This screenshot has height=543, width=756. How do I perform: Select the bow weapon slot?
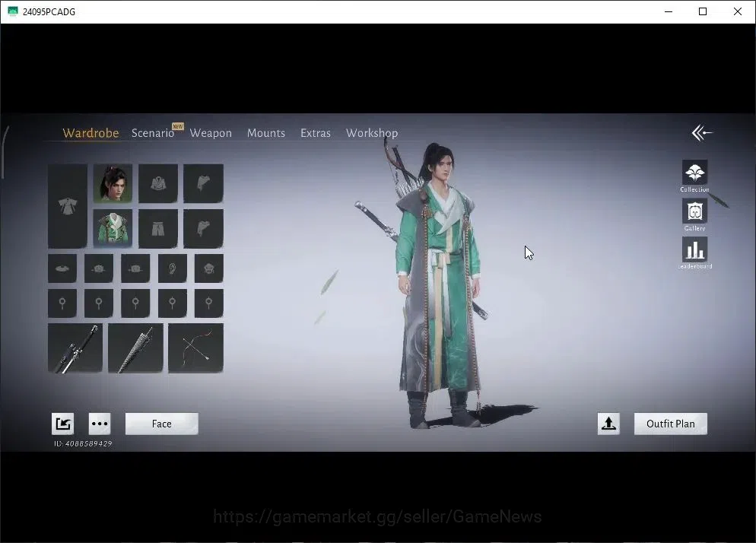click(x=195, y=348)
